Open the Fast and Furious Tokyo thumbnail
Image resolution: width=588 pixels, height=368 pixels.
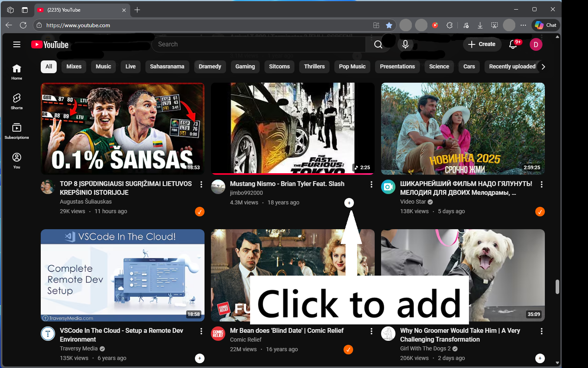tap(293, 128)
